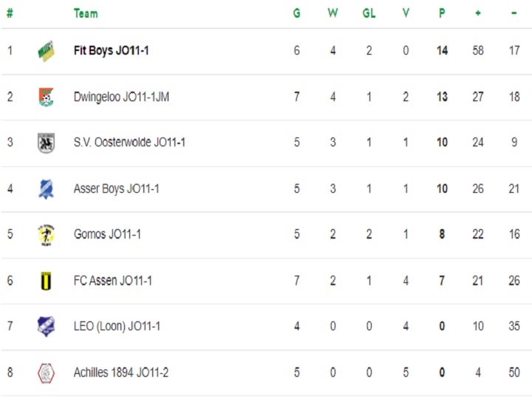Click the Gomos JO11-1 team name

(107, 234)
